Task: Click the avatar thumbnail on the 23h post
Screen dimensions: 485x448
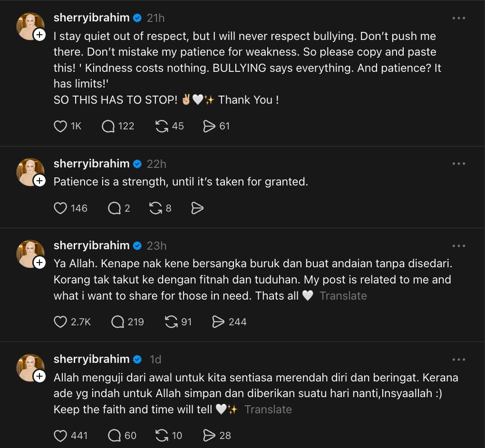Action: (29, 253)
